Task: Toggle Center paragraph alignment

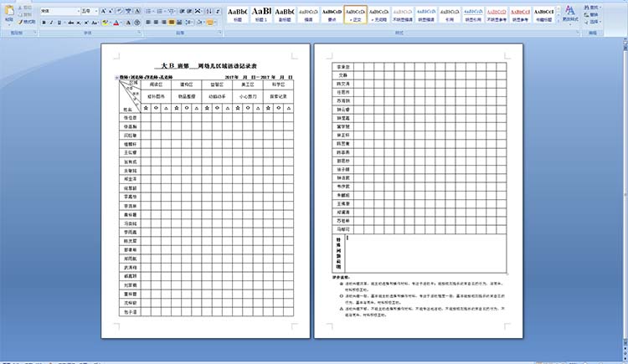Action: tap(156, 23)
